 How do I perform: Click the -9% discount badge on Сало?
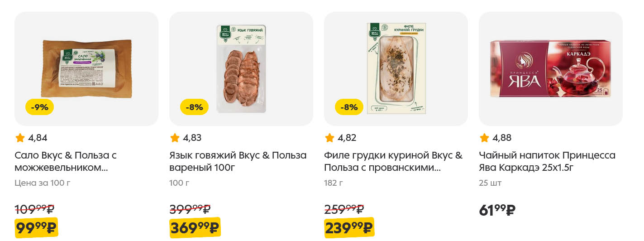[x=40, y=107]
